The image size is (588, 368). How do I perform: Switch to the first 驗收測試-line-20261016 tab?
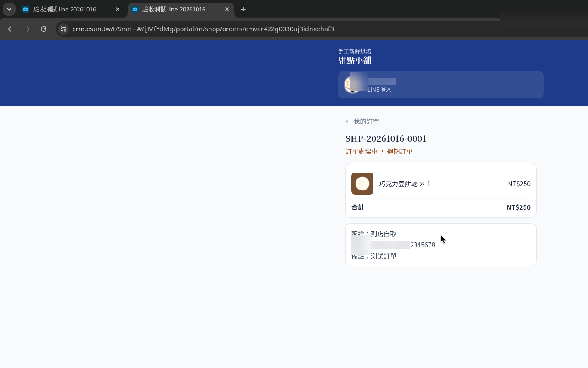tap(71, 9)
